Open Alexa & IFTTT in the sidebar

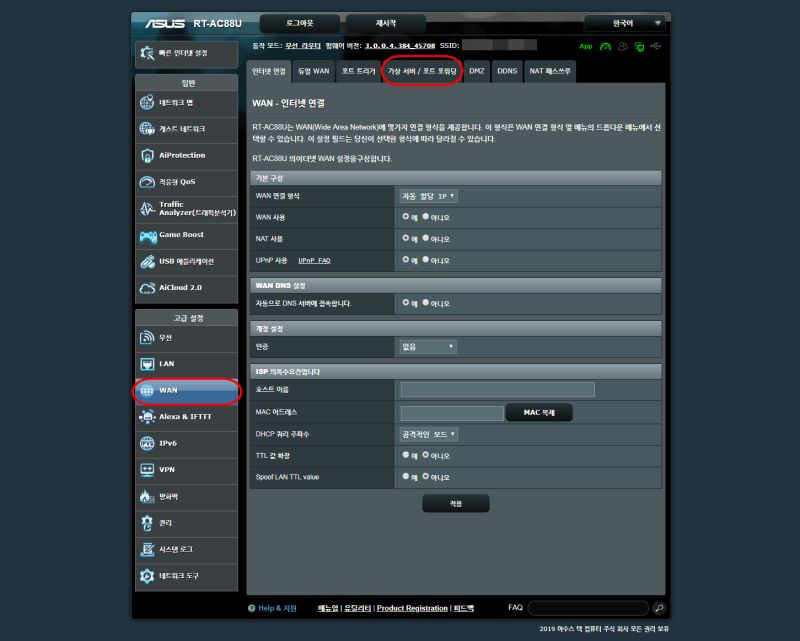186,417
